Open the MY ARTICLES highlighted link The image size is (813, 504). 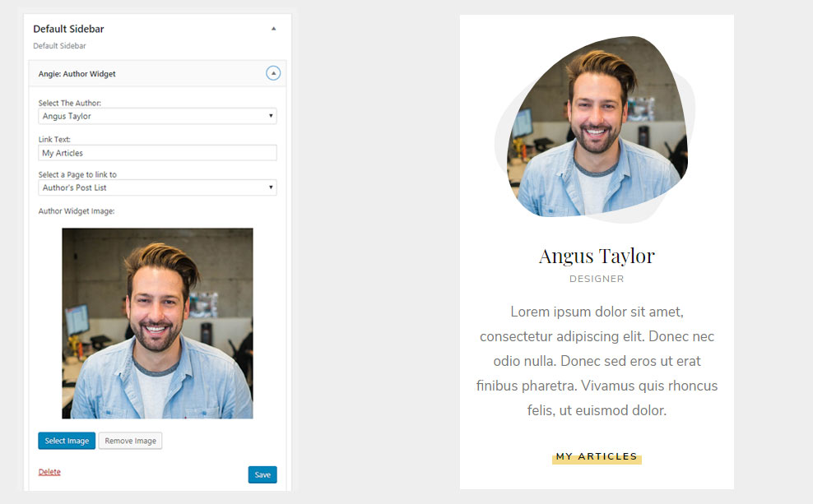tap(597, 456)
